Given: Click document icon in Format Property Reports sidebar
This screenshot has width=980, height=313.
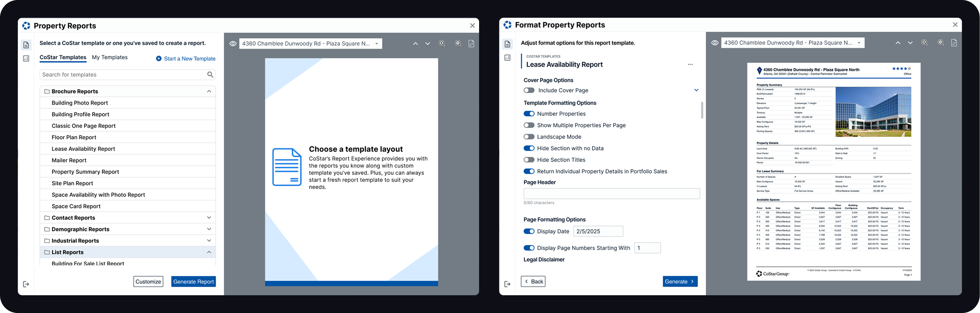Looking at the screenshot, I should [508, 44].
